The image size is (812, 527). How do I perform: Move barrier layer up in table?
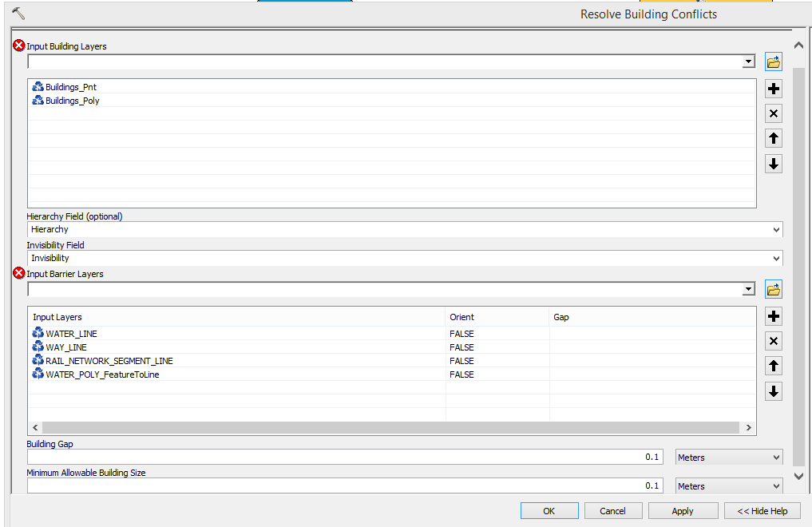[773, 366]
